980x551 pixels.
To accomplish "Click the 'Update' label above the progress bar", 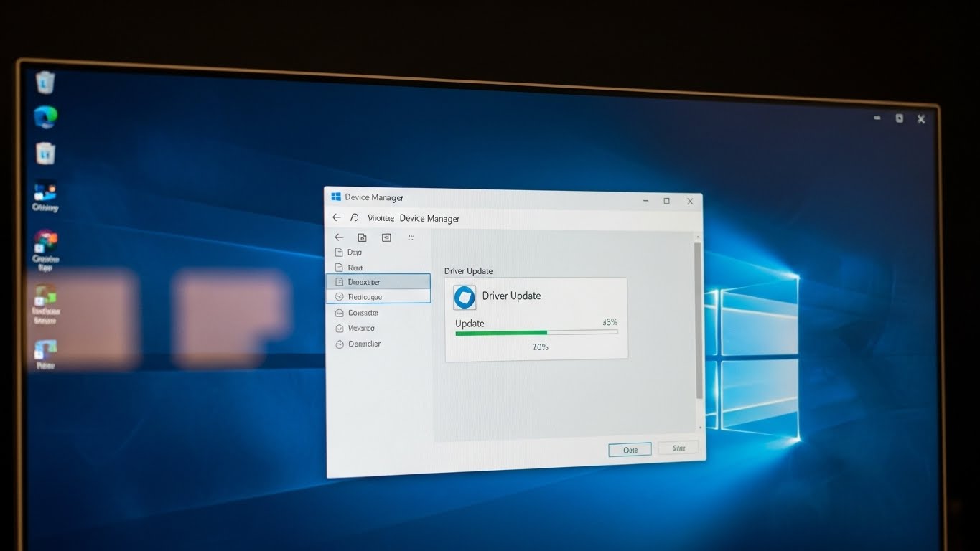I will click(x=470, y=324).
